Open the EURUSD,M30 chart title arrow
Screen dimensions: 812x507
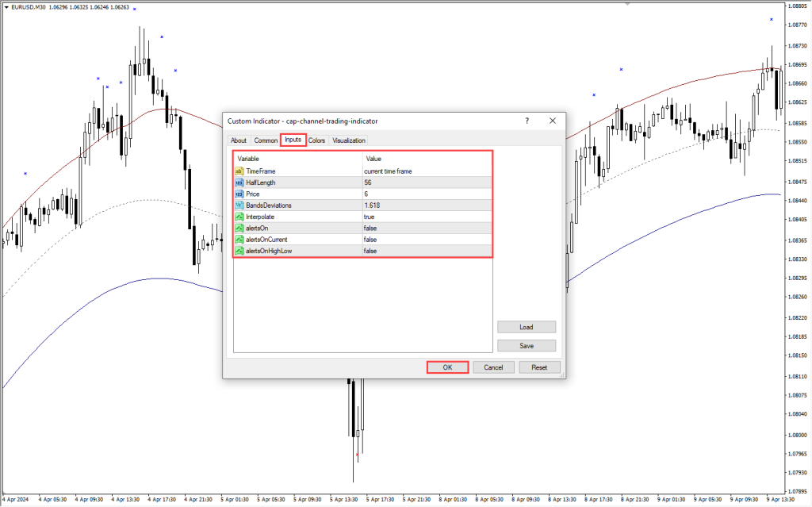pyautogui.click(x=6, y=7)
